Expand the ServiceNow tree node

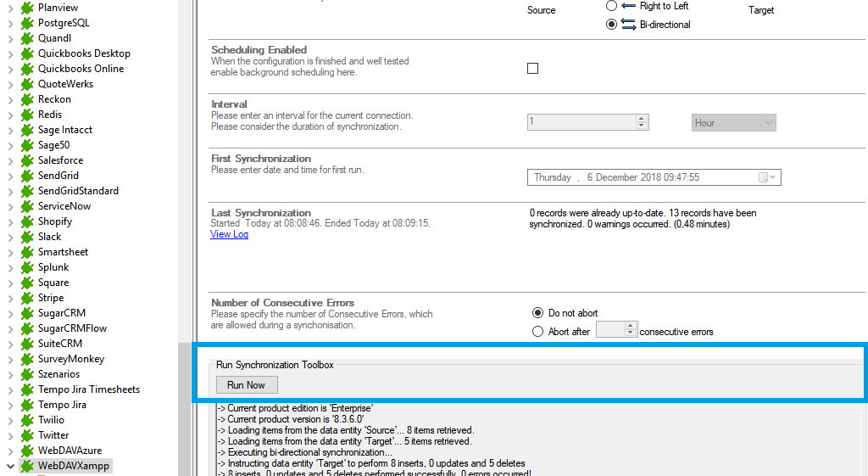(x=10, y=206)
